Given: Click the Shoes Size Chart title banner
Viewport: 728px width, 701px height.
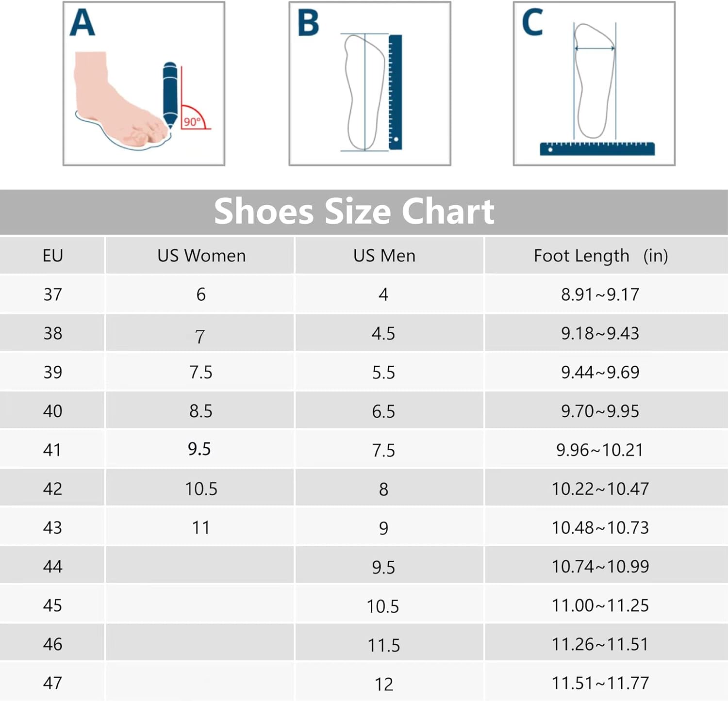Looking at the screenshot, I should click(x=354, y=212).
